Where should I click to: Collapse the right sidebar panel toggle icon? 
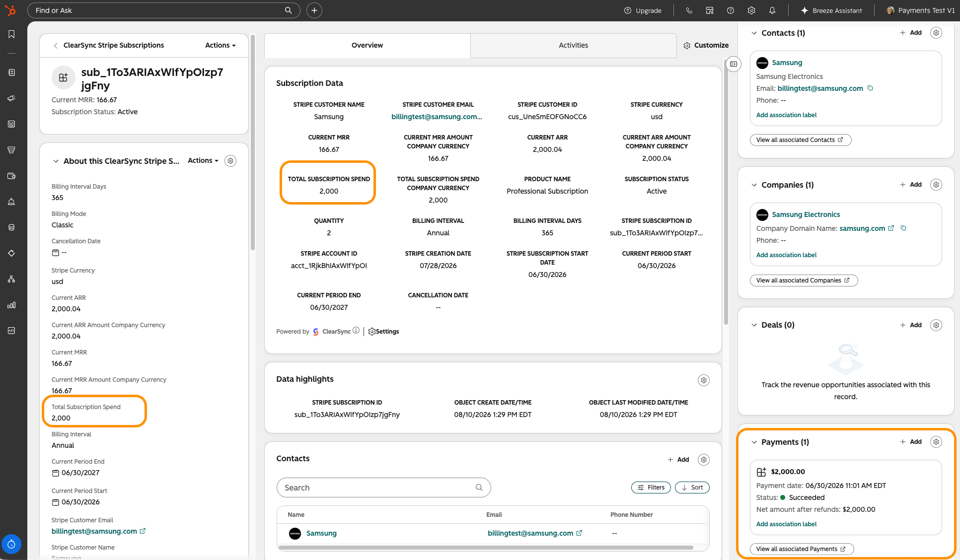pos(734,64)
